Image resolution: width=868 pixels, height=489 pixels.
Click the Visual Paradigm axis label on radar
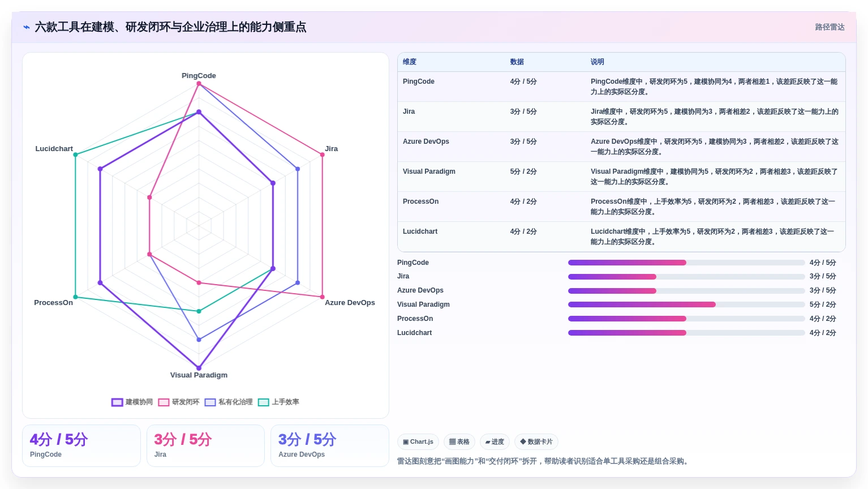199,375
